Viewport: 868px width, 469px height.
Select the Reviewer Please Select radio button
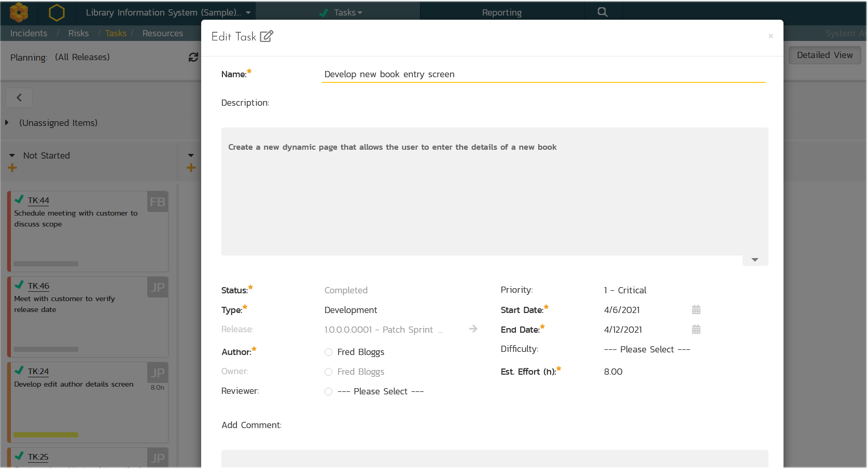[328, 392]
